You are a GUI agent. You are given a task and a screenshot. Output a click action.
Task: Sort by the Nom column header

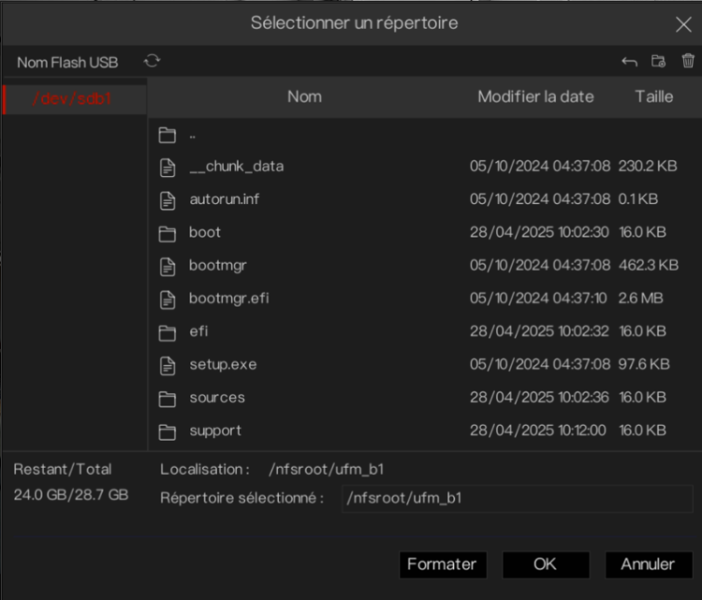304,97
